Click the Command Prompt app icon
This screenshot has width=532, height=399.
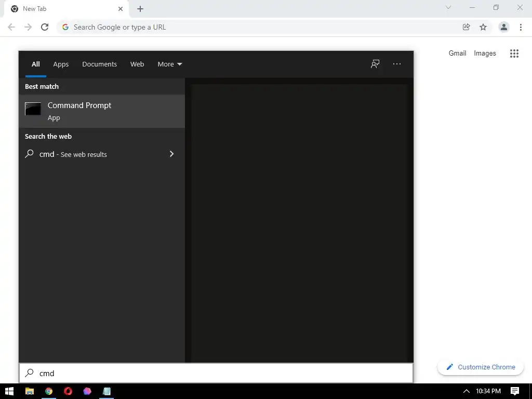point(33,109)
